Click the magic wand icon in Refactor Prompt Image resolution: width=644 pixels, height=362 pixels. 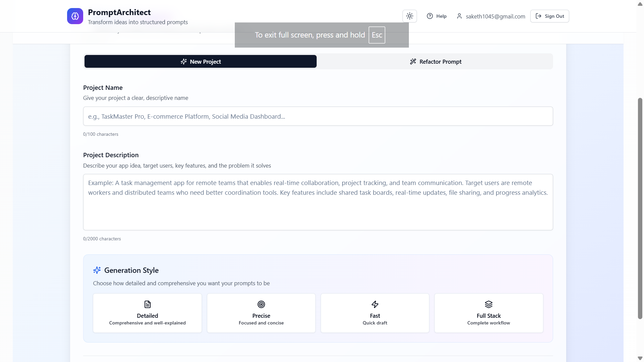[413, 62]
